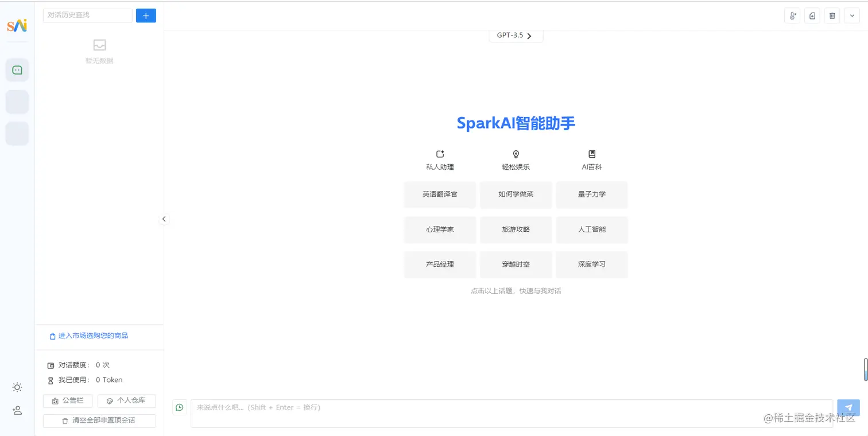
Task: Choose the 产品经理 topic
Action: pos(440,264)
